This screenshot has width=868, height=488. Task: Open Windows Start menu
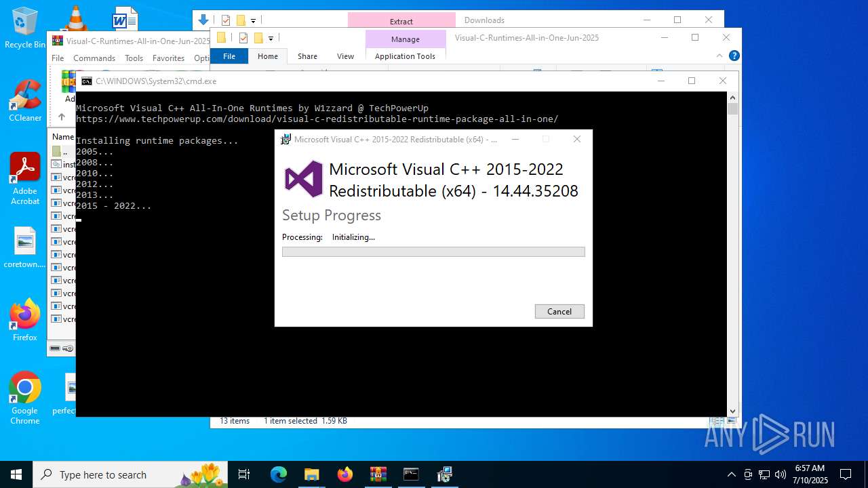coord(16,474)
